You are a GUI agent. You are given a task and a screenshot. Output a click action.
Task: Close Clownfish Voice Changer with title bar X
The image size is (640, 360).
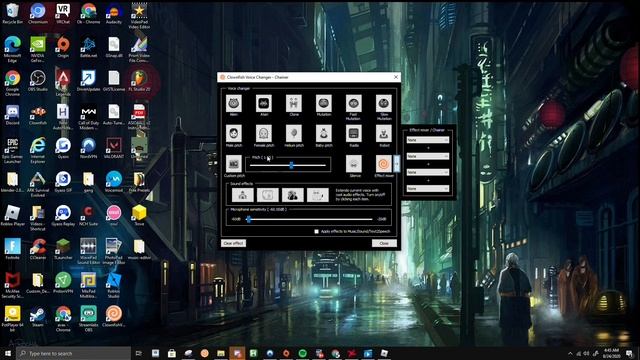396,77
